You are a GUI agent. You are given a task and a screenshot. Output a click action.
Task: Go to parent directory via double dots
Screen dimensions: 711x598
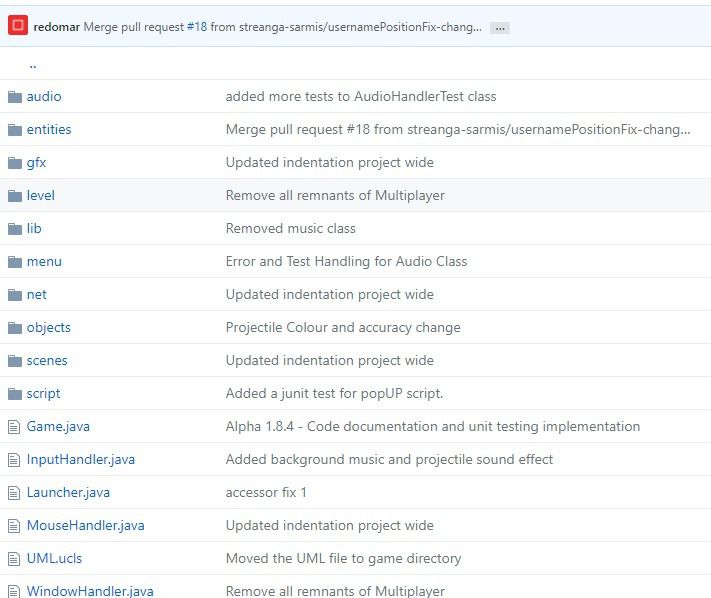tap(33, 66)
